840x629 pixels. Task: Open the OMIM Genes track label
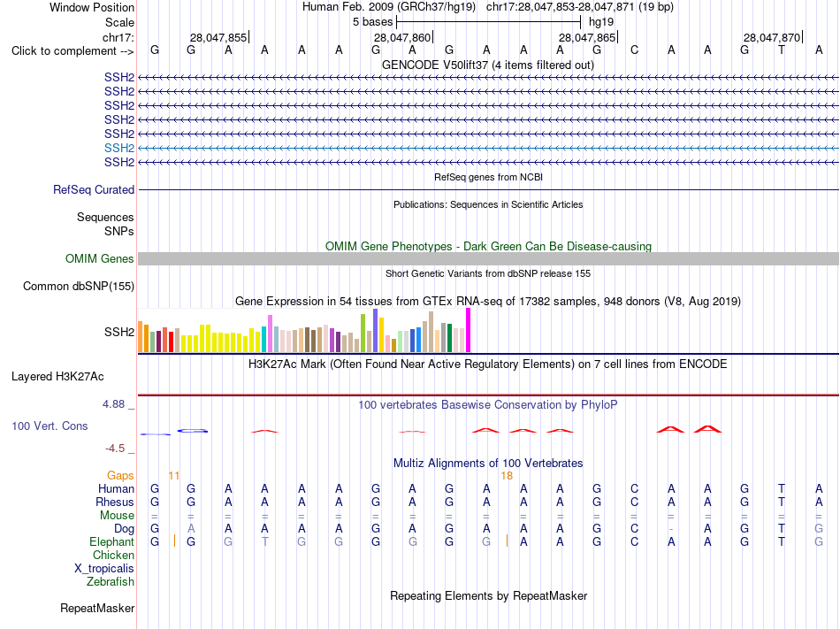100,259
